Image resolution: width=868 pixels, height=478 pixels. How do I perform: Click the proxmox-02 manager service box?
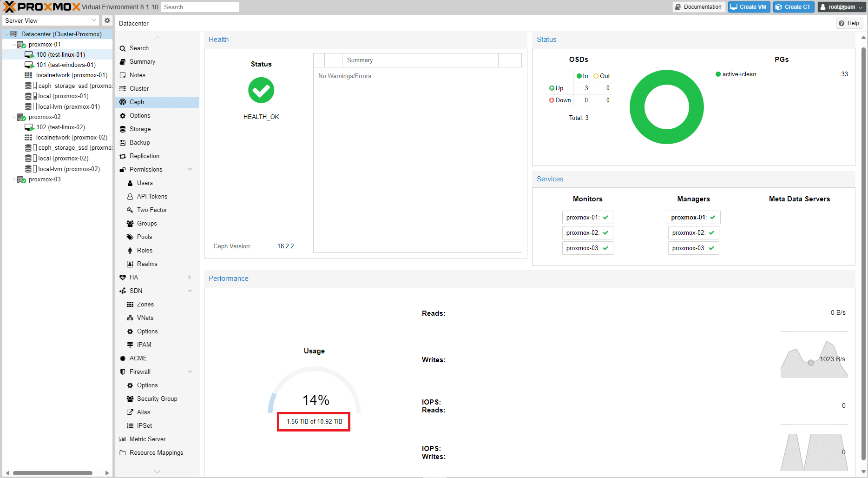[693, 233]
